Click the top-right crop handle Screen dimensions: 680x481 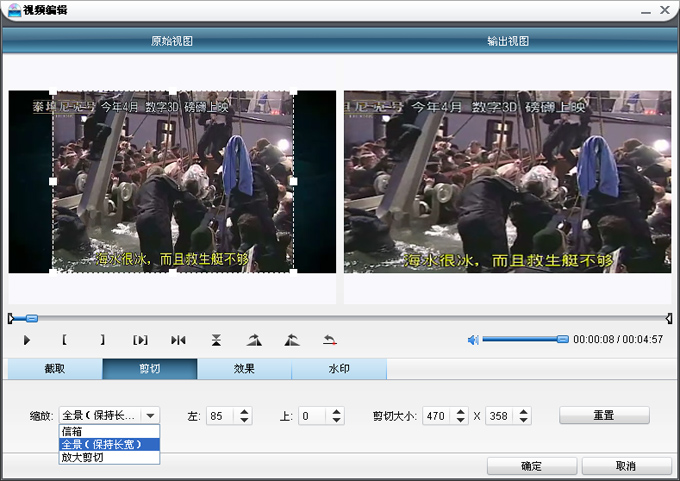coord(293,92)
